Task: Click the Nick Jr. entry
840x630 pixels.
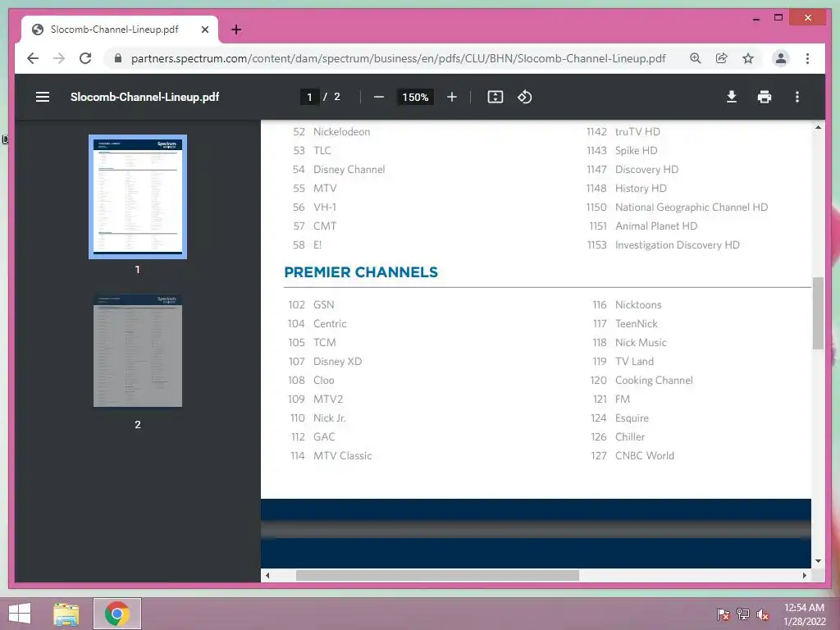Action: tap(330, 418)
